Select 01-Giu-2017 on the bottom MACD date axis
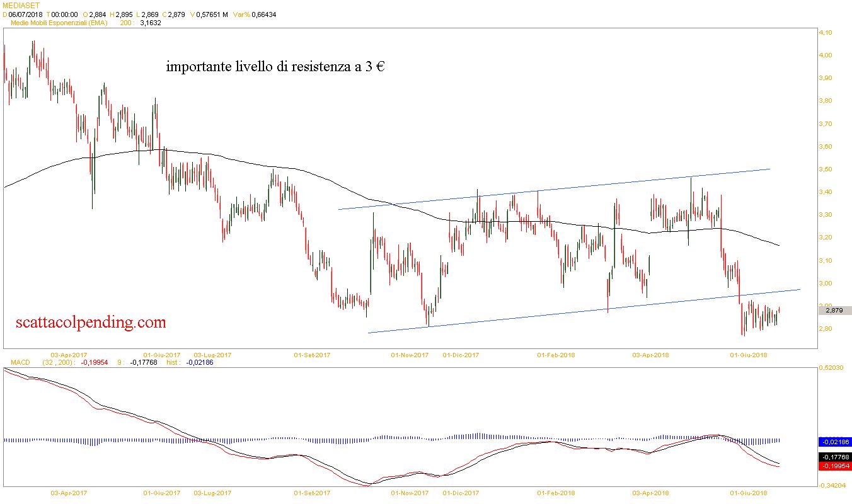The height and width of the screenshot is (504, 852). point(162,493)
